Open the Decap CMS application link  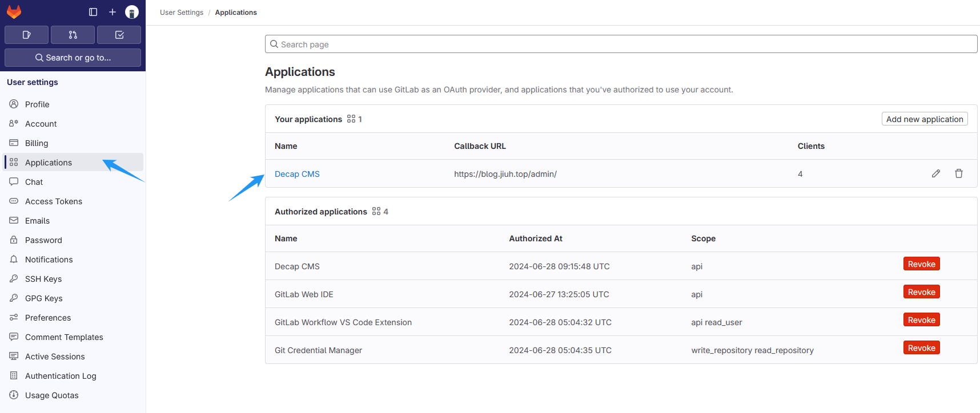(297, 174)
